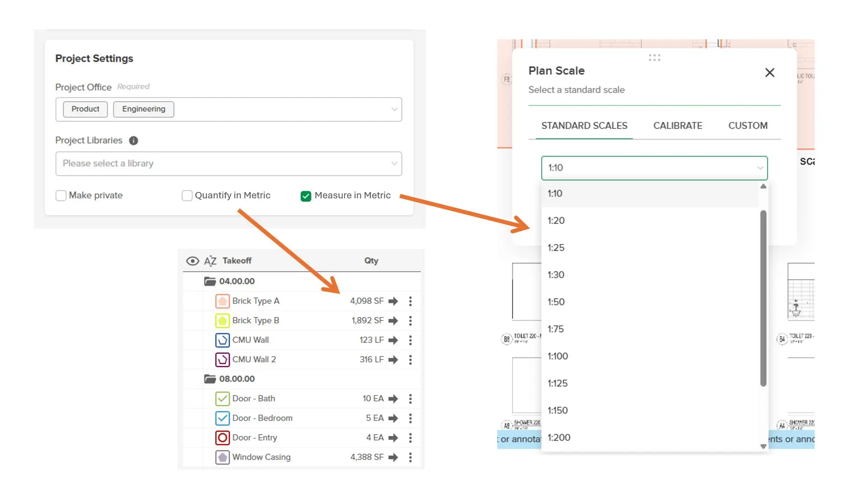Open the CUSTOM scale tab
868x488 pixels.
747,126
